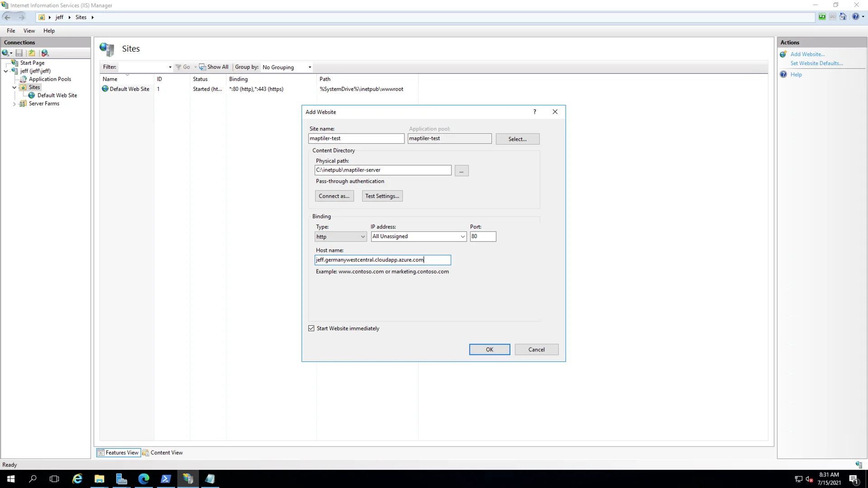Click Cancel in Add Website dialog
This screenshot has width=868, height=488.
[537, 349]
